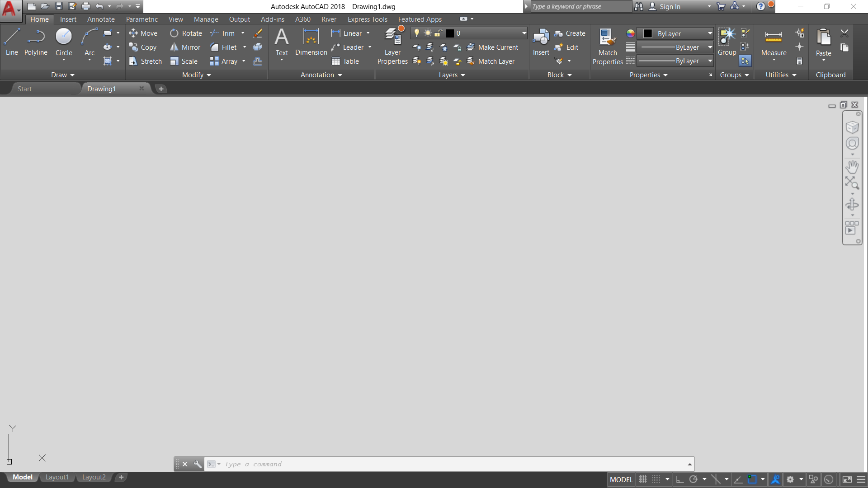Click the Mirror tool icon
The height and width of the screenshot is (488, 868).
coord(174,47)
